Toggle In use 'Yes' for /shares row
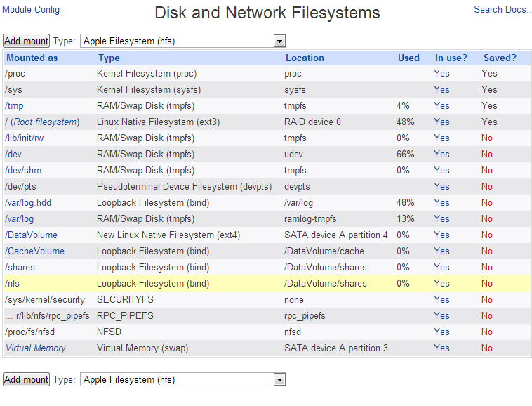Viewport: 532px width, 406px height. tap(441, 268)
